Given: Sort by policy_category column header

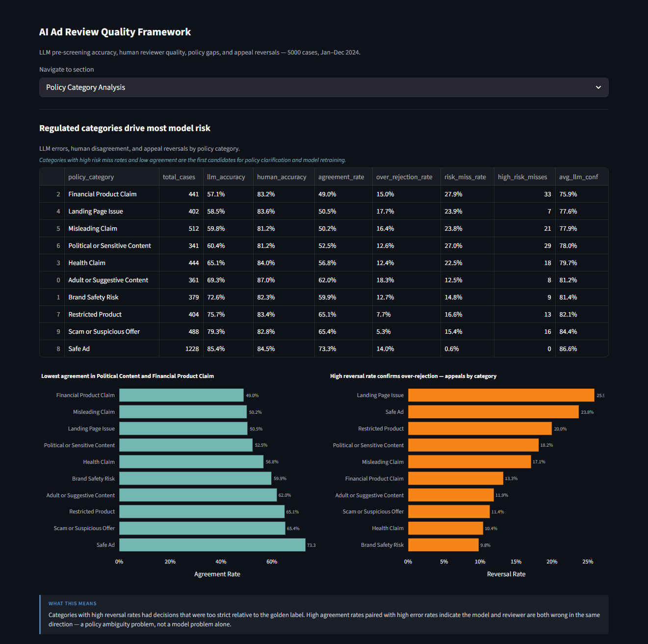Looking at the screenshot, I should (111, 177).
